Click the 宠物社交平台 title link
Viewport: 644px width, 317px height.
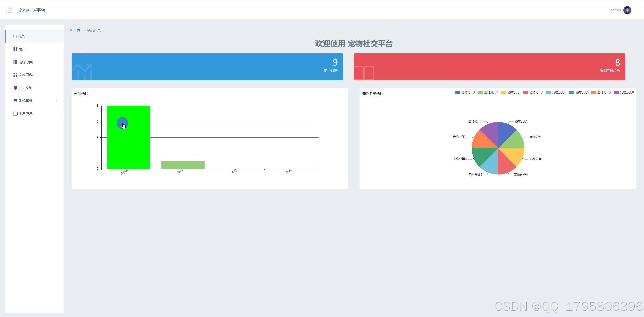pyautogui.click(x=32, y=10)
